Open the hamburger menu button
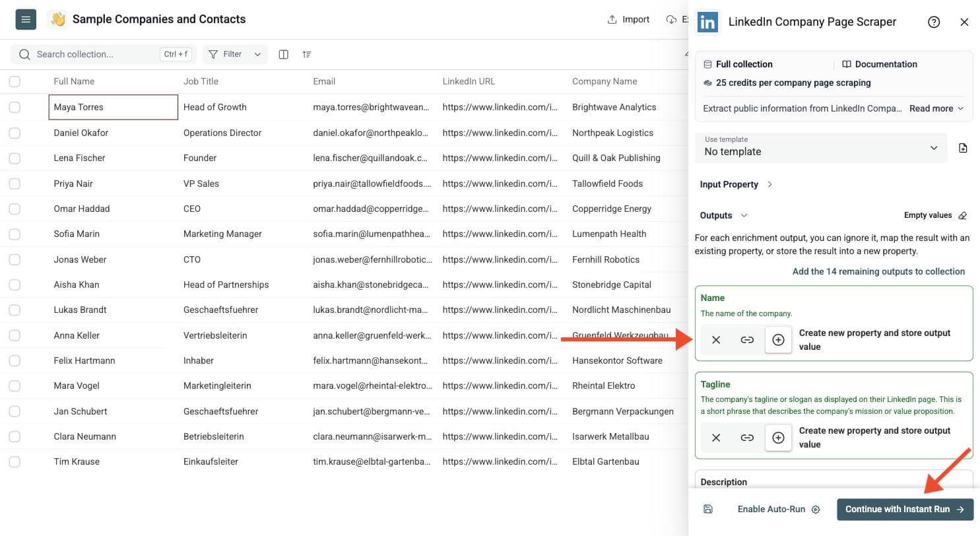This screenshot has width=980, height=536. pyautogui.click(x=26, y=20)
